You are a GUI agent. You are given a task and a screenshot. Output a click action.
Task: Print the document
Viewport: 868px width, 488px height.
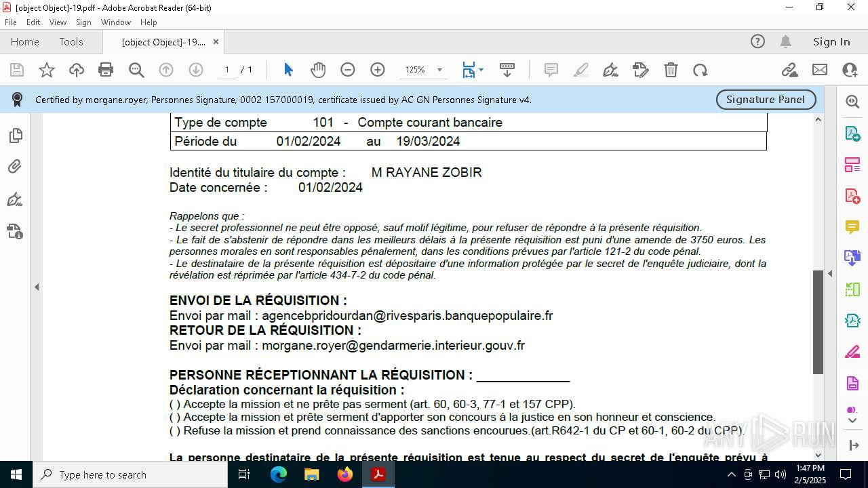click(106, 70)
